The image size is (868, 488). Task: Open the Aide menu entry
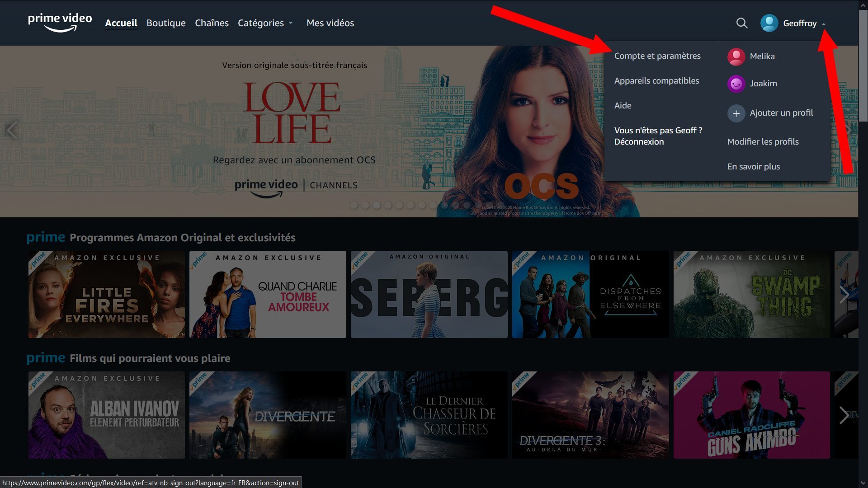tap(623, 106)
